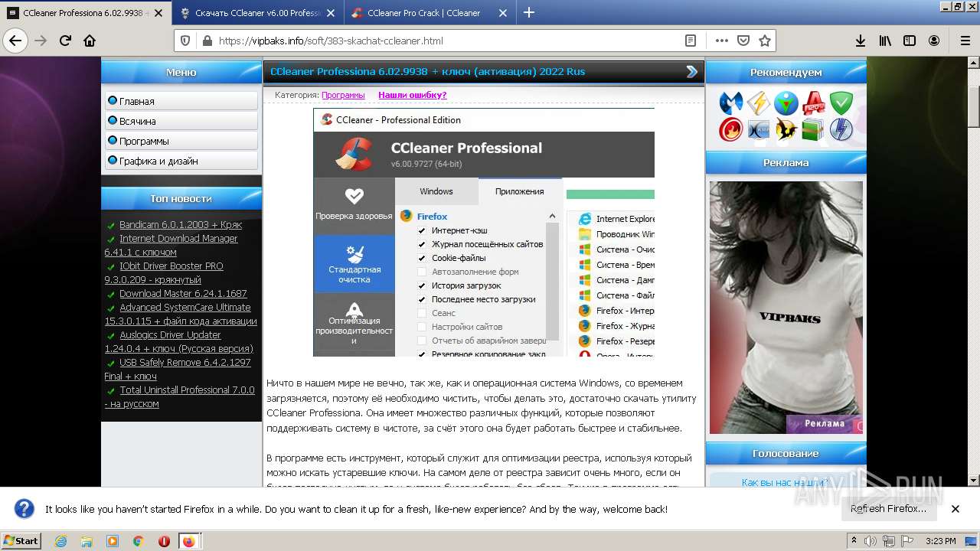
Task: Click the Refresh Firefox… button
Action: point(888,509)
